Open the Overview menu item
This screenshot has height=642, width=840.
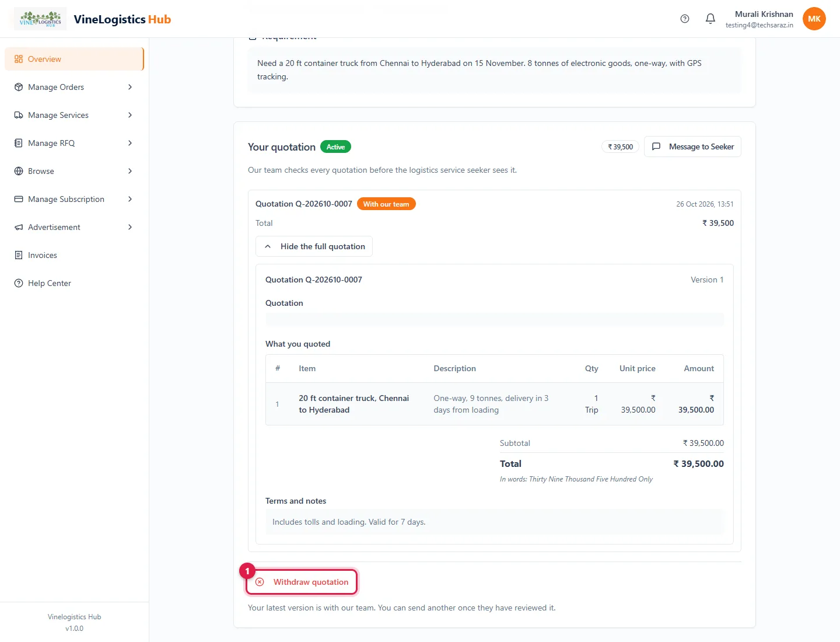pyautogui.click(x=74, y=59)
